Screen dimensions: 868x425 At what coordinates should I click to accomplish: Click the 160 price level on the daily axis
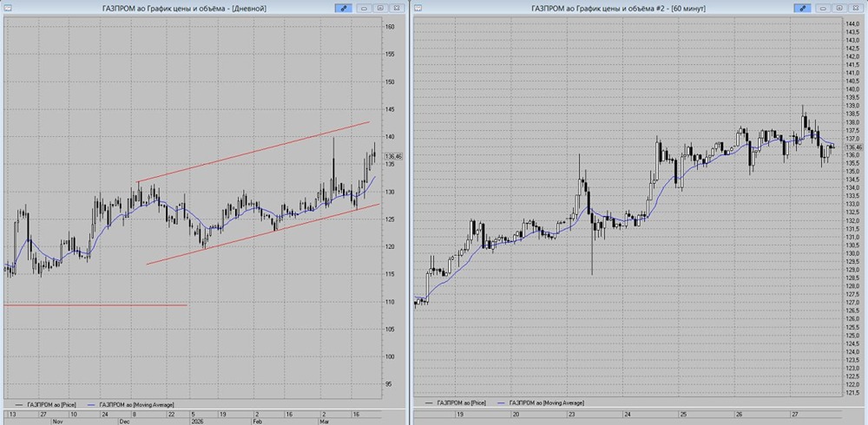click(x=391, y=27)
